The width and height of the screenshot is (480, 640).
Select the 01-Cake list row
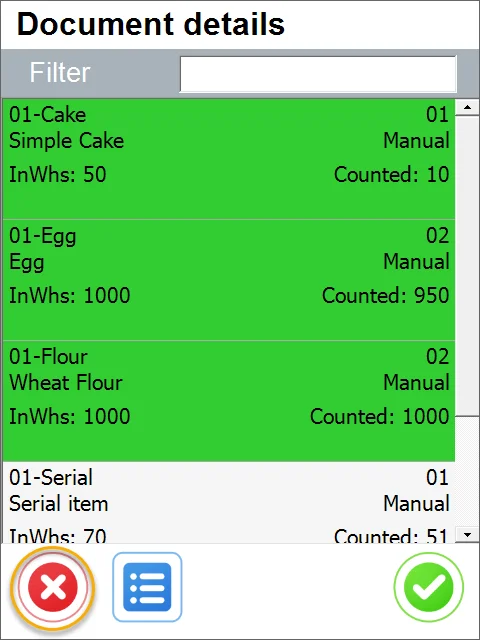click(229, 159)
